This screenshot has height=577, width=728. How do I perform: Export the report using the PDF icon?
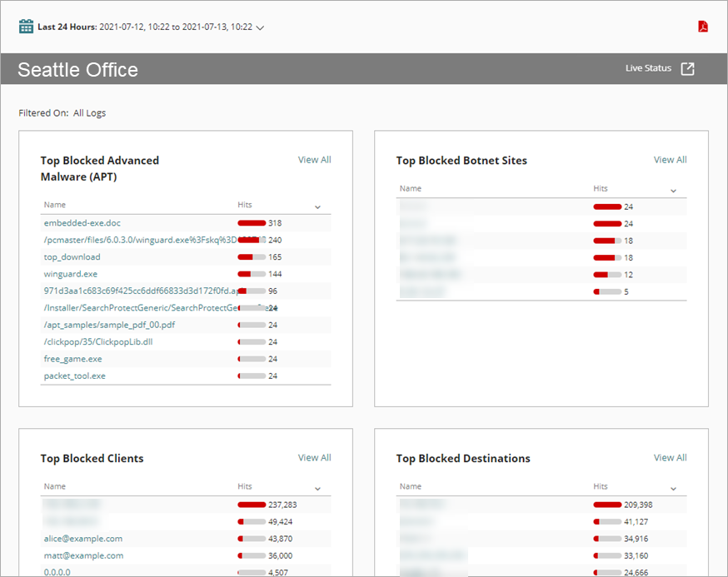coord(704,26)
